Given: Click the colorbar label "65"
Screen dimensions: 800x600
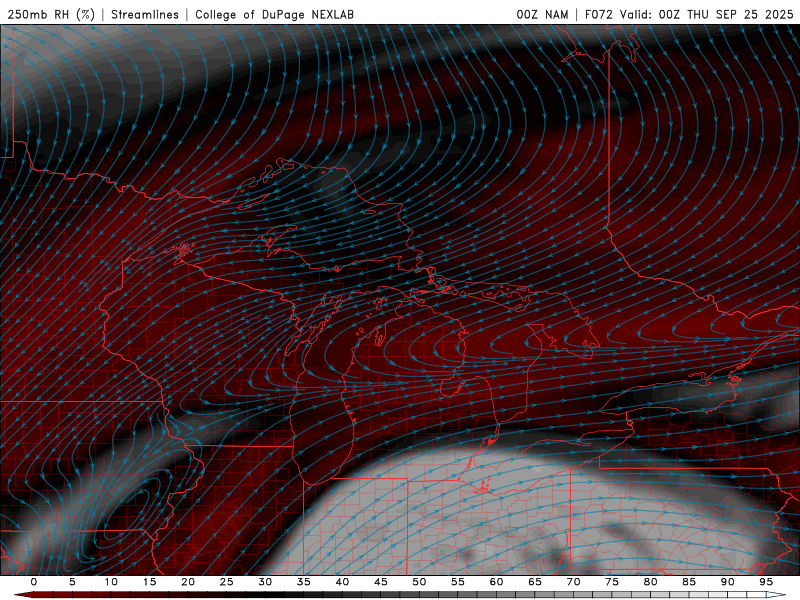Looking at the screenshot, I should click(534, 582).
